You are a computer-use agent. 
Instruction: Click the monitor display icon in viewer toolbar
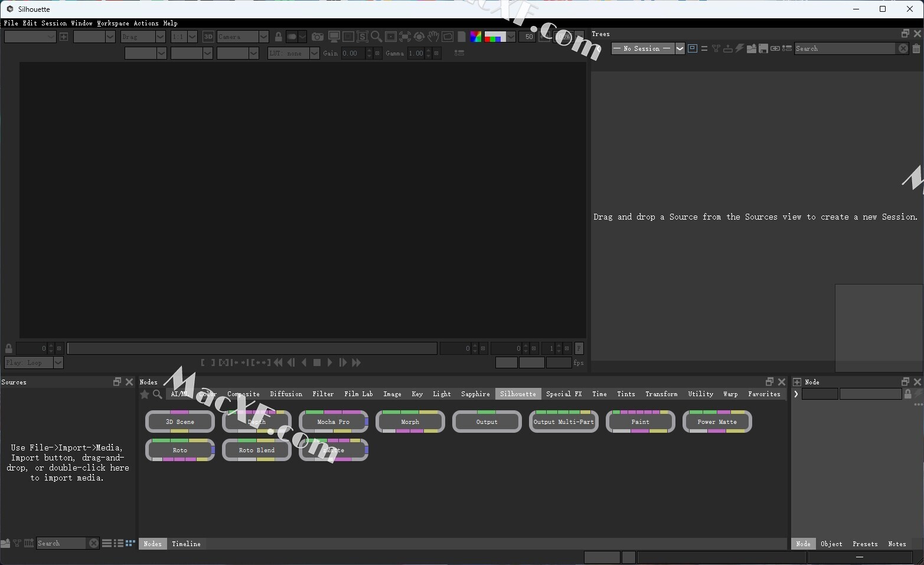click(334, 37)
